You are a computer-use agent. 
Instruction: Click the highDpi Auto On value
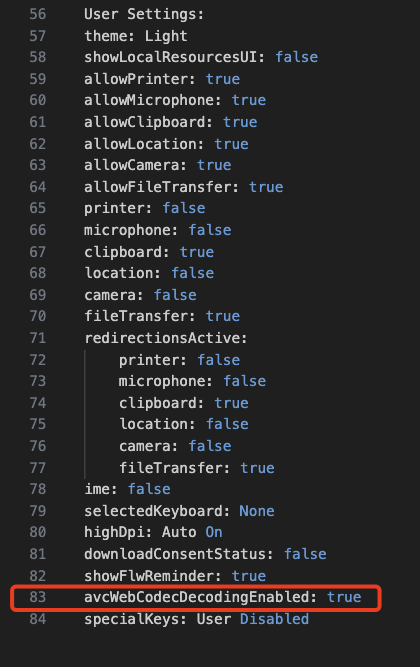(192, 532)
